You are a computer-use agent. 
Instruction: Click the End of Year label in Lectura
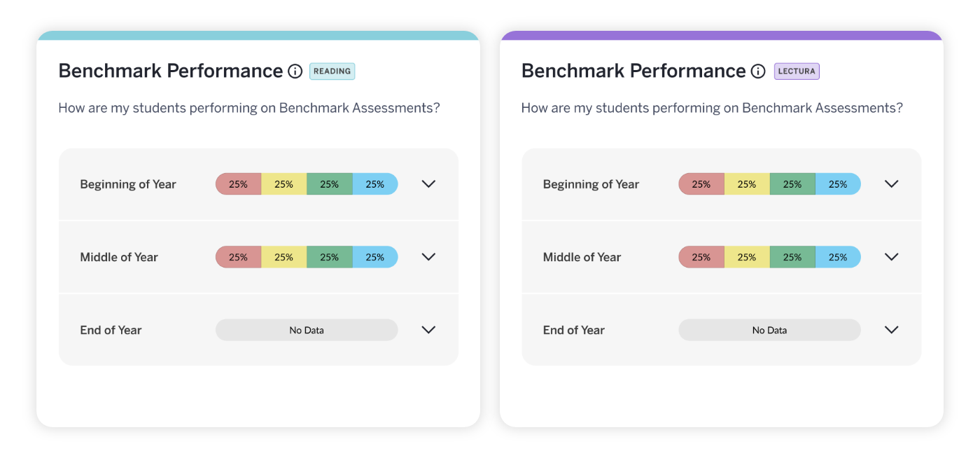[573, 329]
